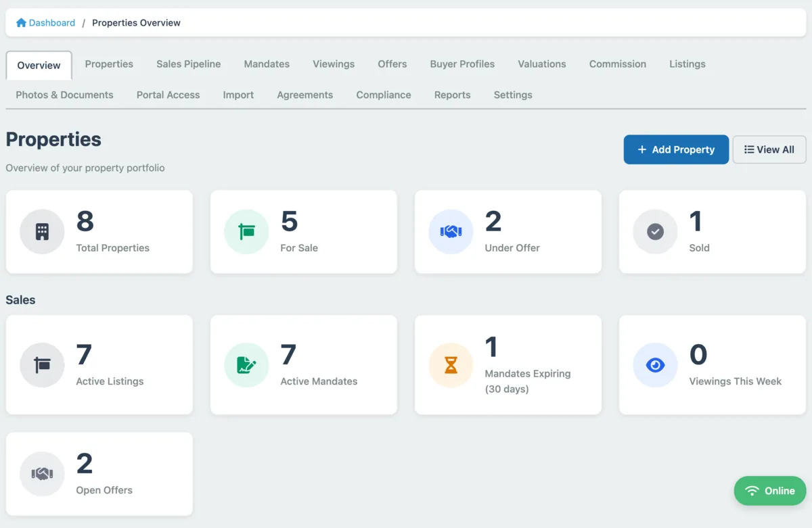Click the View All button
This screenshot has height=528, width=812.
point(769,149)
